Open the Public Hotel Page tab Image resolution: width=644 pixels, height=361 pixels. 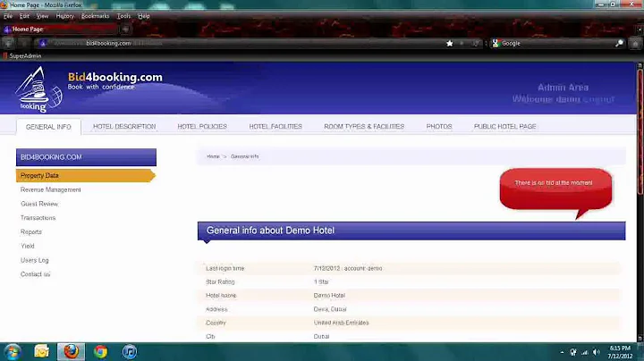click(x=504, y=126)
